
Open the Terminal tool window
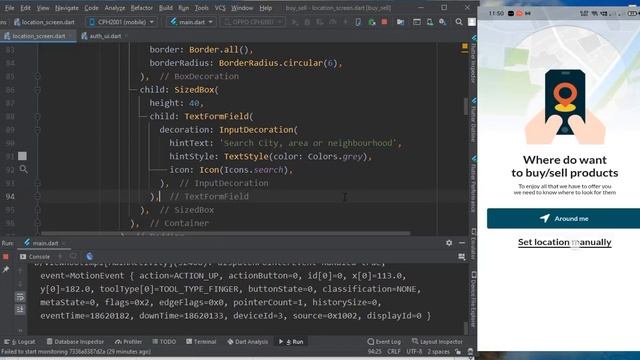tap(201, 342)
